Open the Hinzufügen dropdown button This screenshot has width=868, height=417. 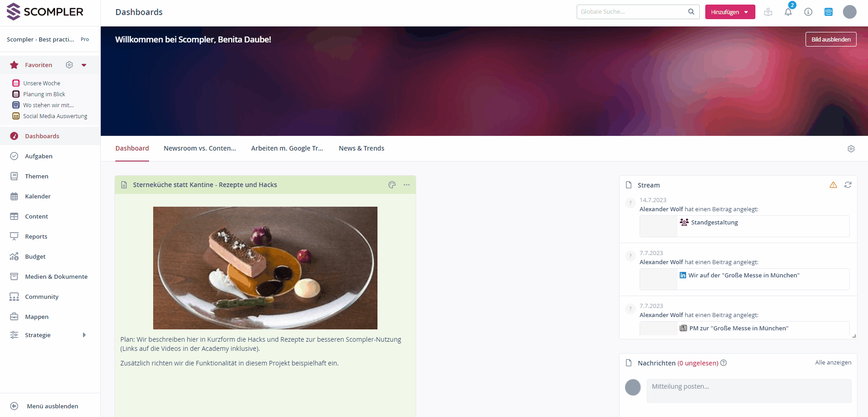pos(730,12)
